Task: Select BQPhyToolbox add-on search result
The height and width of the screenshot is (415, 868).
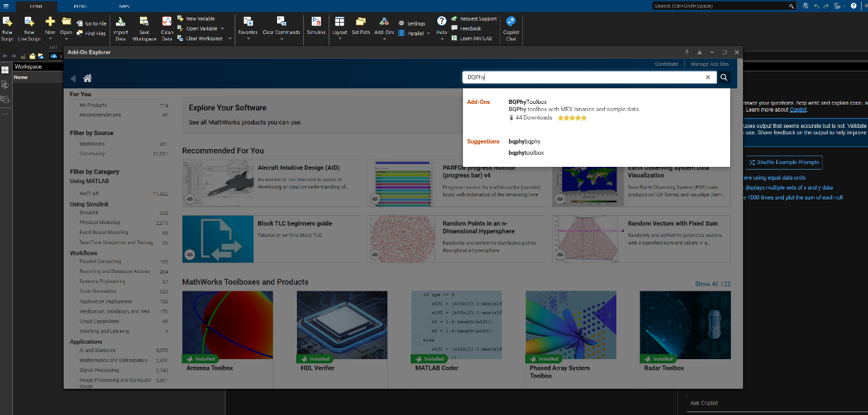Action: tap(527, 103)
